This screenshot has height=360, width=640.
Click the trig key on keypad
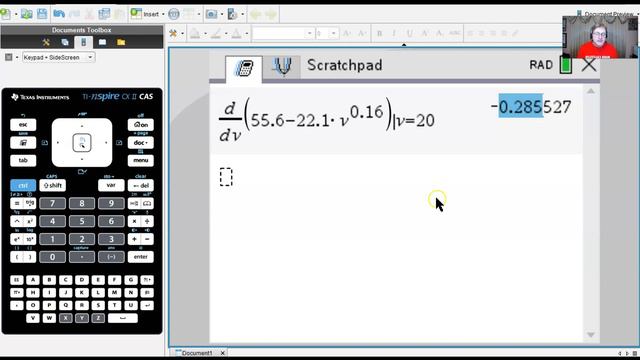pos(30,203)
